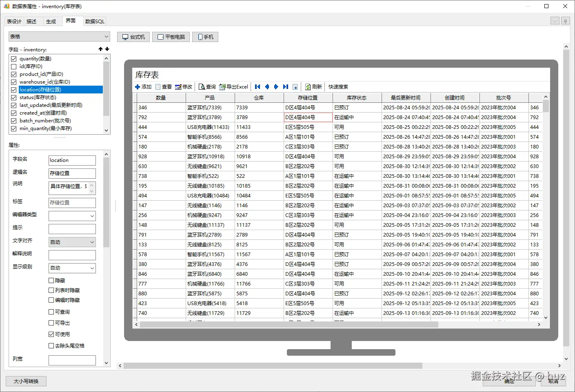The width and height of the screenshot is (575, 392).
Task: Switch to the 生成 tab
Action: 51,22
